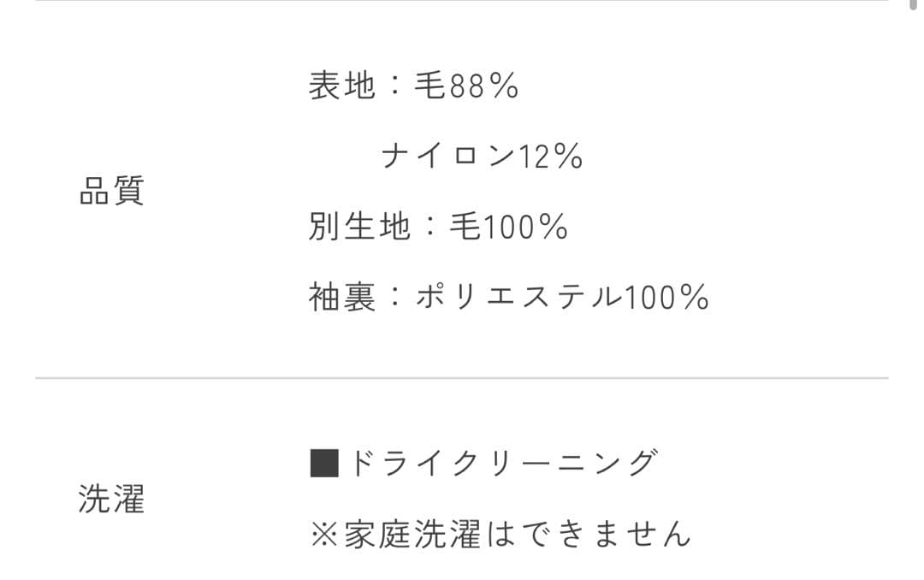Click the 表地 label text
The height and width of the screenshot is (580, 924).
(x=342, y=86)
